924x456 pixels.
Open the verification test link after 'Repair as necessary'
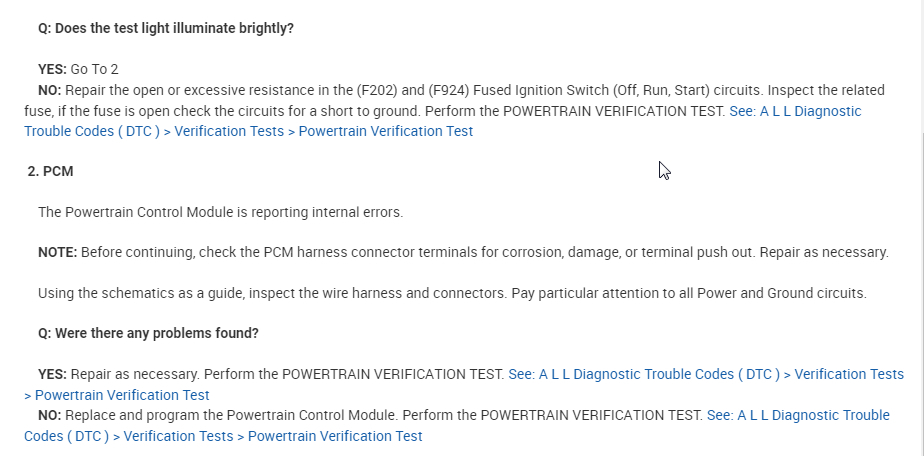(705, 374)
